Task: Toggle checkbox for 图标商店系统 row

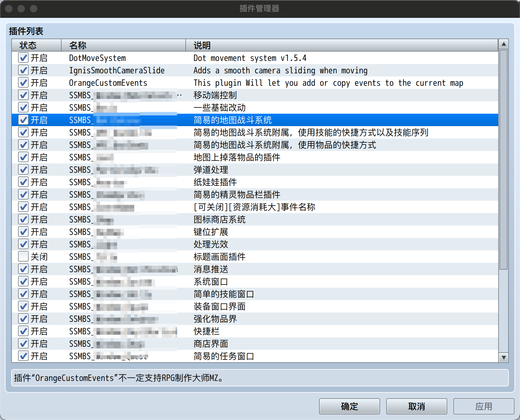Action: [23, 219]
